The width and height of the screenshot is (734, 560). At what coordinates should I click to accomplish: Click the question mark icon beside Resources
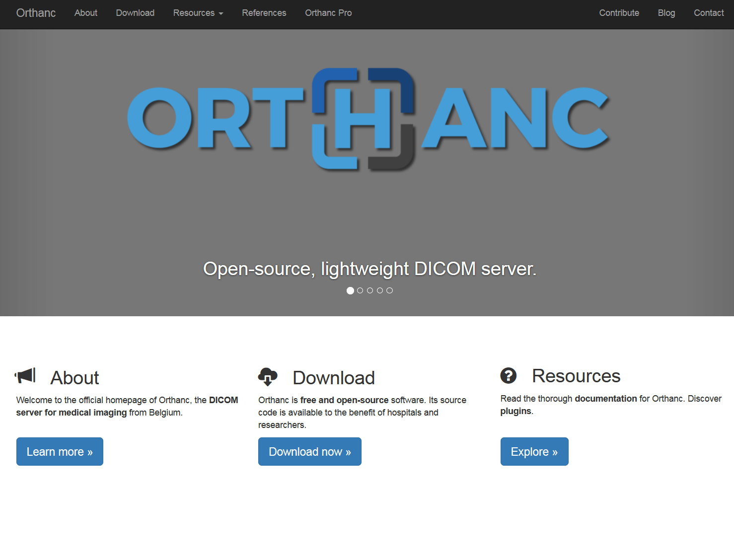509,375
